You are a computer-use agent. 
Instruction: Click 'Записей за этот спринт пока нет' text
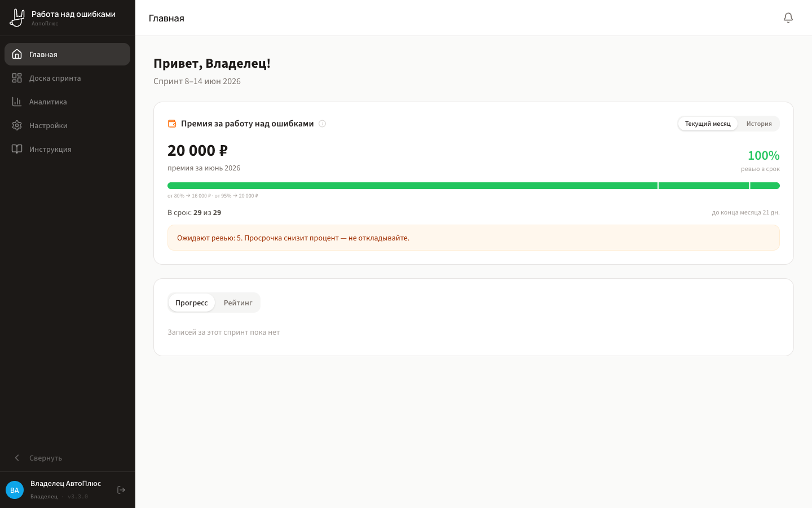click(223, 332)
